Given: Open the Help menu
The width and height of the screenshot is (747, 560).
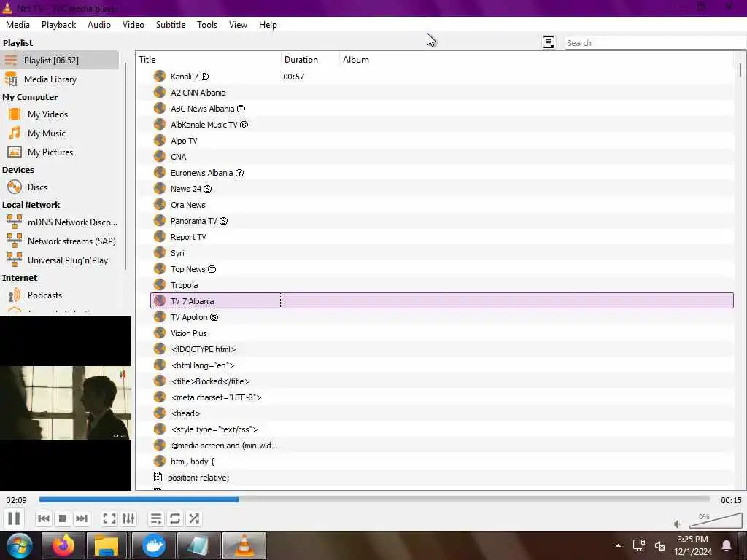Looking at the screenshot, I should (268, 25).
